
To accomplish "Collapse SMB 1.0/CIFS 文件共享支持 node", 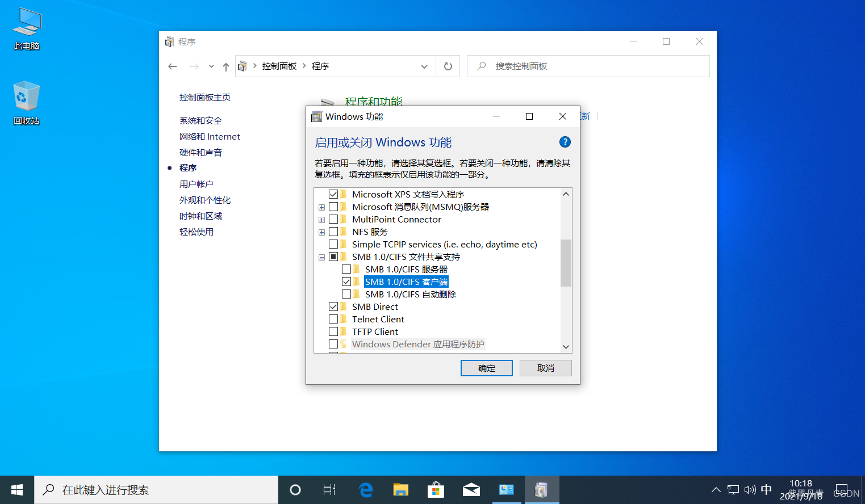I will click(321, 257).
